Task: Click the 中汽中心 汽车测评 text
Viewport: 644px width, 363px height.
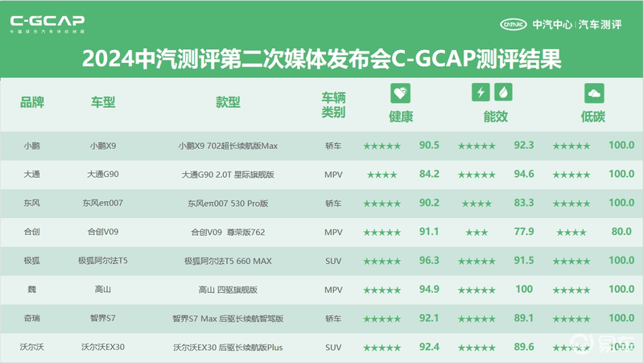Action: click(577, 25)
